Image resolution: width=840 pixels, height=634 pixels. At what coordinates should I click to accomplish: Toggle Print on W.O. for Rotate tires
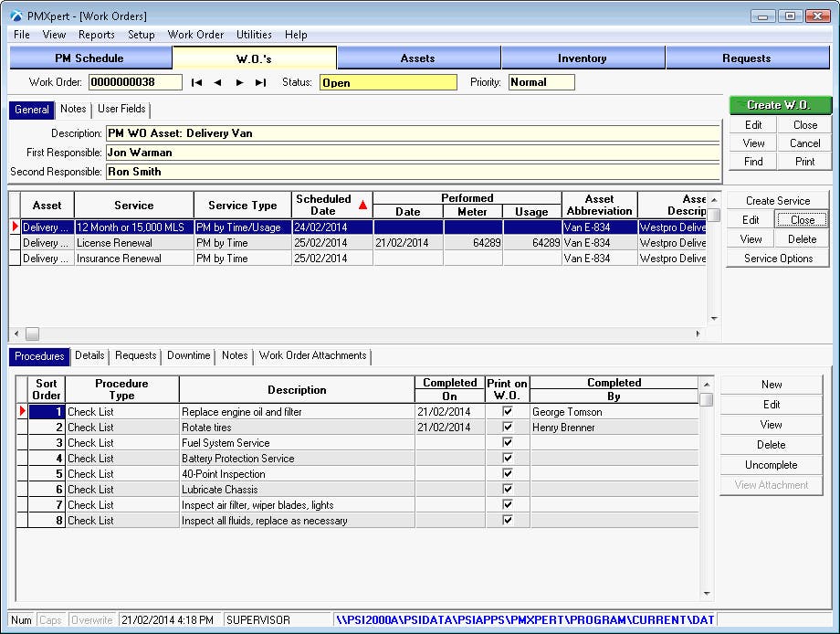click(x=508, y=427)
